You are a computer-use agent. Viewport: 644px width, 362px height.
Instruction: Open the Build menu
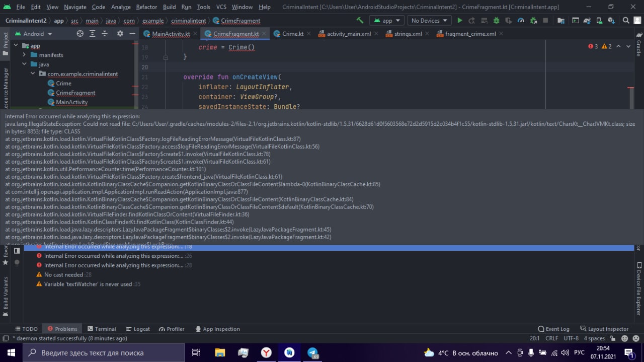coord(170,7)
